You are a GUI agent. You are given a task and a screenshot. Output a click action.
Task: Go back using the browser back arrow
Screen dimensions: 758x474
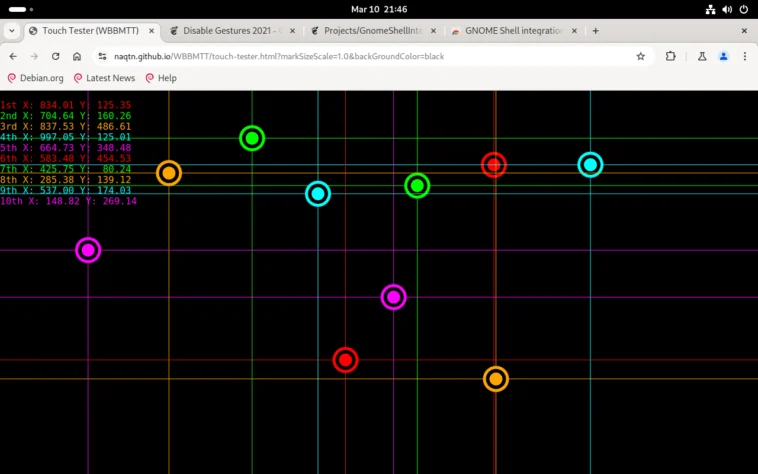tap(13, 57)
